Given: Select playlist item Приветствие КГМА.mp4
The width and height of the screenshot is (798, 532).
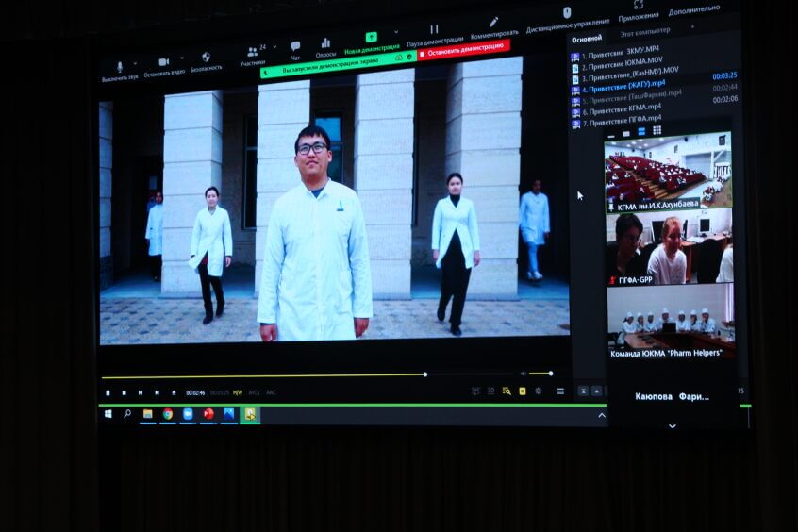Looking at the screenshot, I should click(621, 108).
